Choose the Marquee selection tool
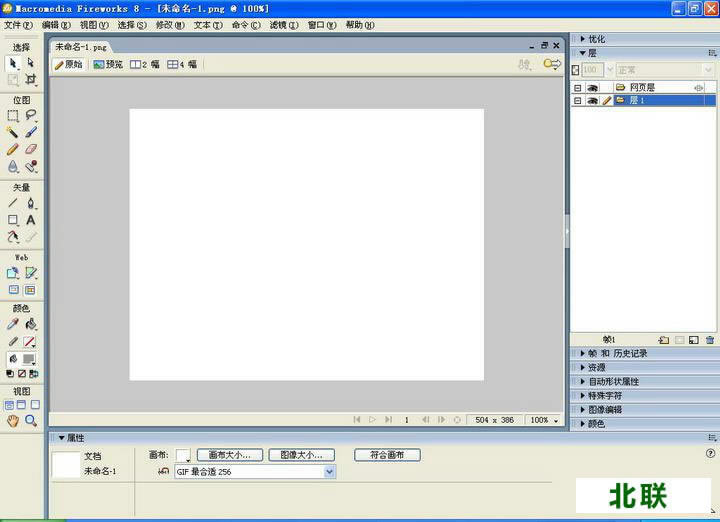This screenshot has width=720, height=522. coord(13,115)
